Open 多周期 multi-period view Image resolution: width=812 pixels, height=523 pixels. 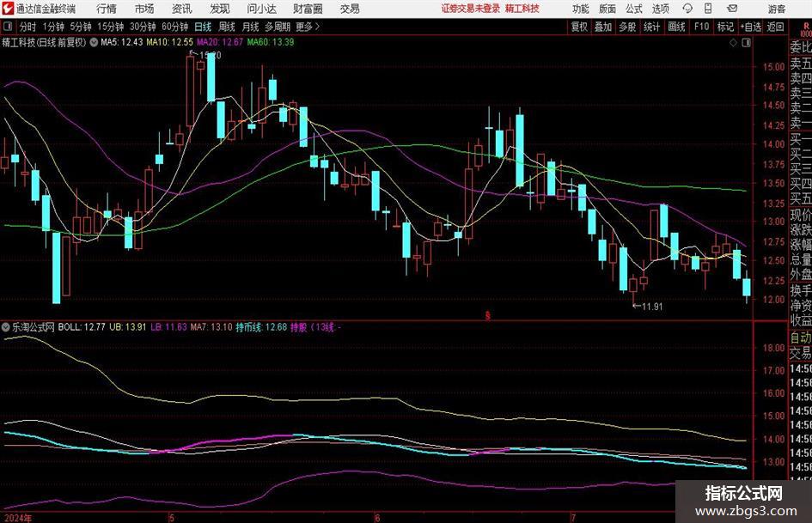(x=278, y=27)
